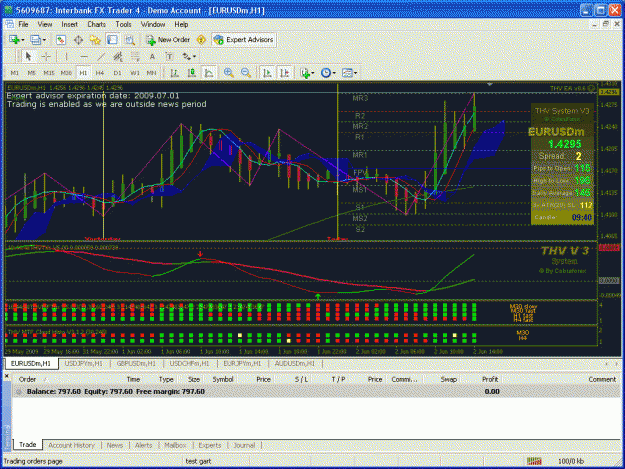
Task: Open the Strategy Tester icon
Action: pos(130,40)
